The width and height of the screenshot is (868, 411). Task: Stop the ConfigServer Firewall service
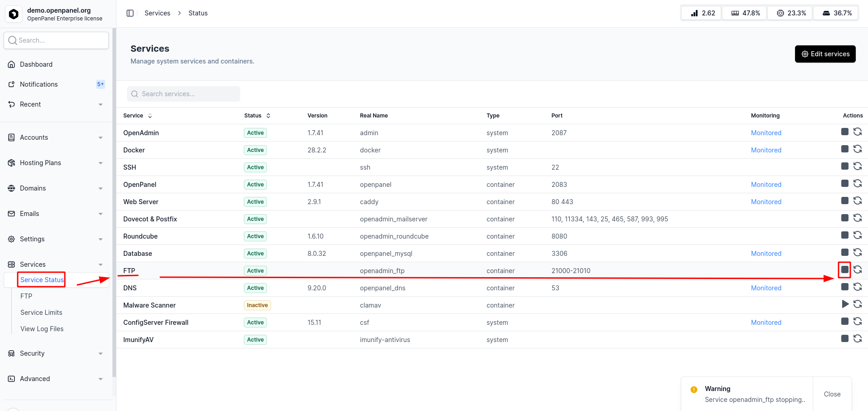(845, 321)
